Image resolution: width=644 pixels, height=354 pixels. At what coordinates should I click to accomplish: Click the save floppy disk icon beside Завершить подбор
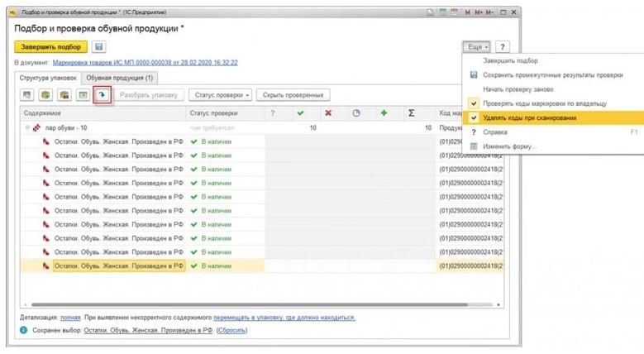[99, 47]
